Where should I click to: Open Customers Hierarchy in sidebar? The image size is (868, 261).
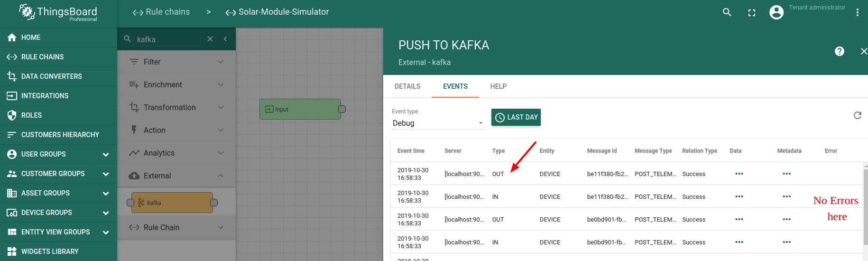click(58, 135)
